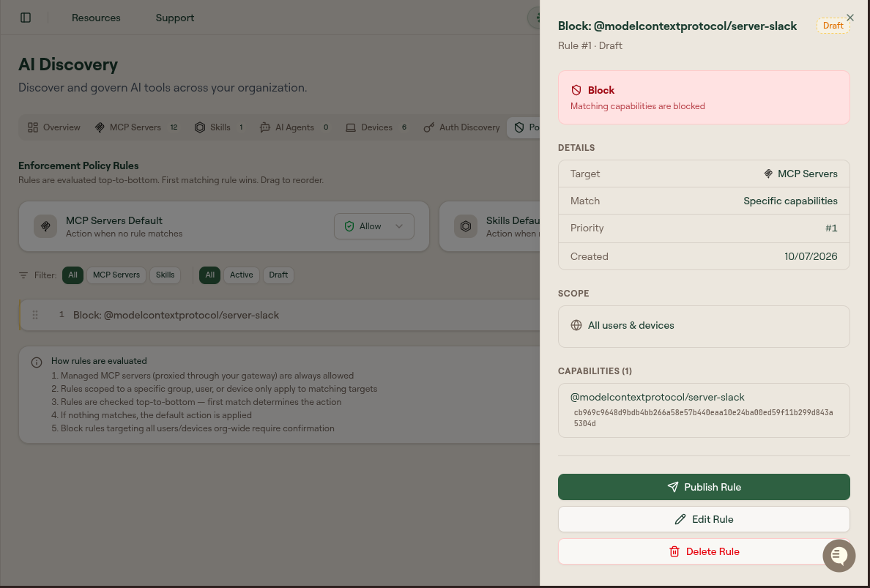
Task: Switch to the Skills tab
Action: [x=219, y=127]
